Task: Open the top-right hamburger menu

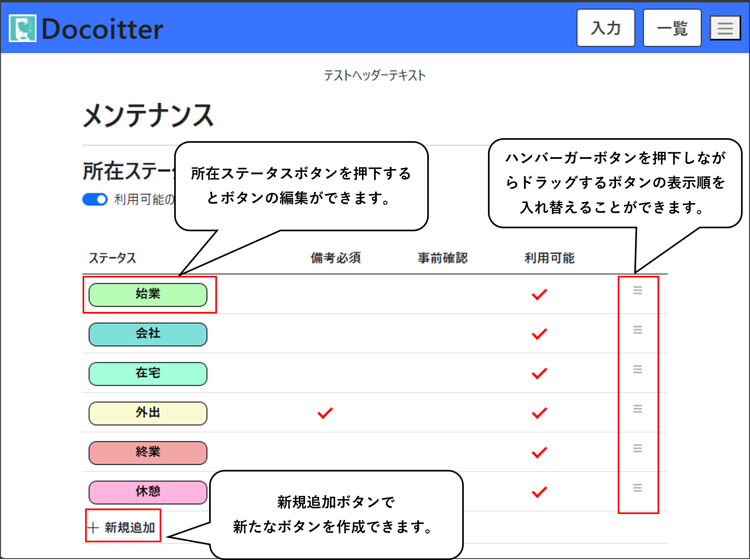Action: (725, 28)
